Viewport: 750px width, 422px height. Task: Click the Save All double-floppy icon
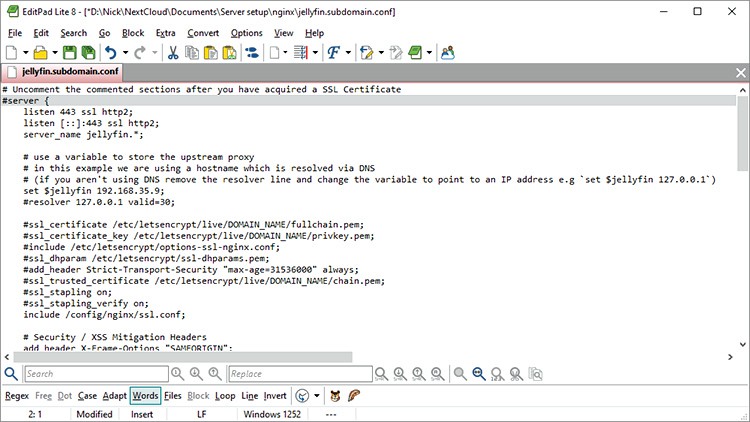click(88, 53)
